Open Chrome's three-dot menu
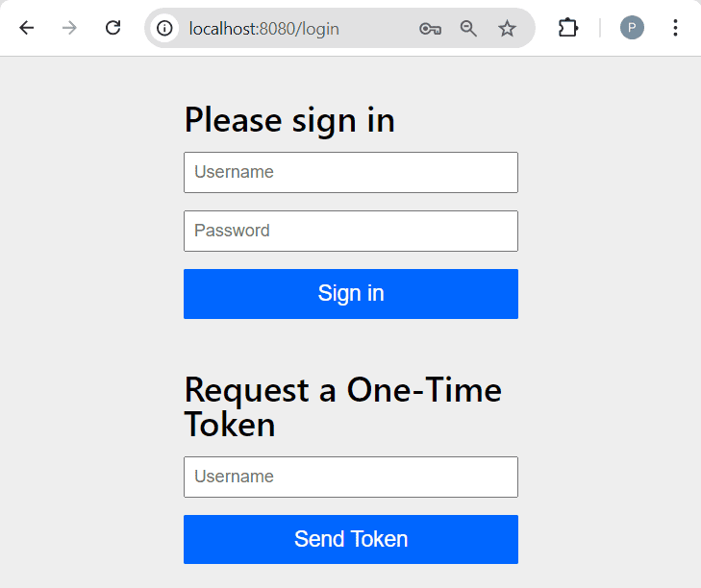 click(675, 28)
